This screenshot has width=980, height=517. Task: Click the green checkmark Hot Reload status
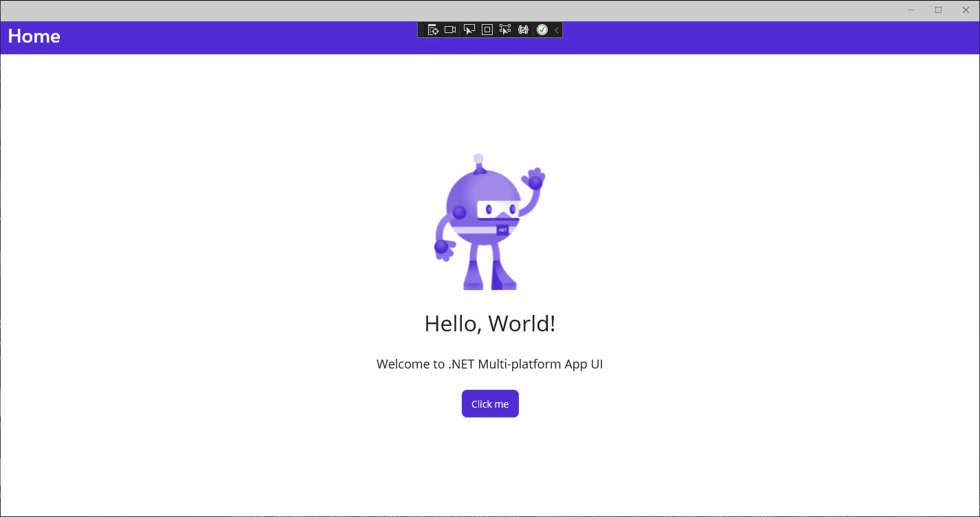[542, 30]
